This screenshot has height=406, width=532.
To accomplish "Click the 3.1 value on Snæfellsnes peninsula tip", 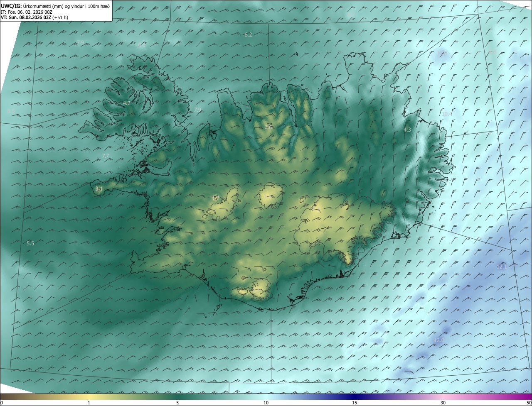I will click(x=99, y=188).
